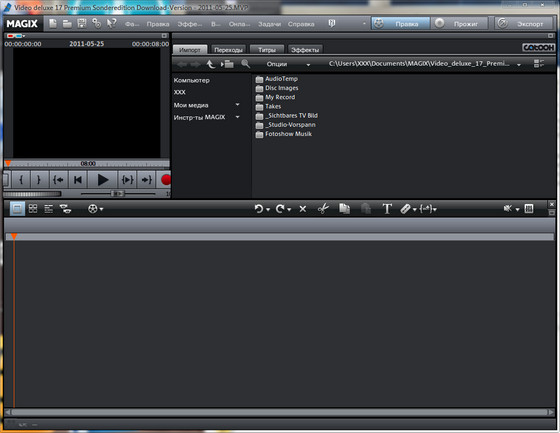Switch to timeline mode view
The height and width of the screenshot is (433, 560).
pyautogui.click(x=49, y=209)
